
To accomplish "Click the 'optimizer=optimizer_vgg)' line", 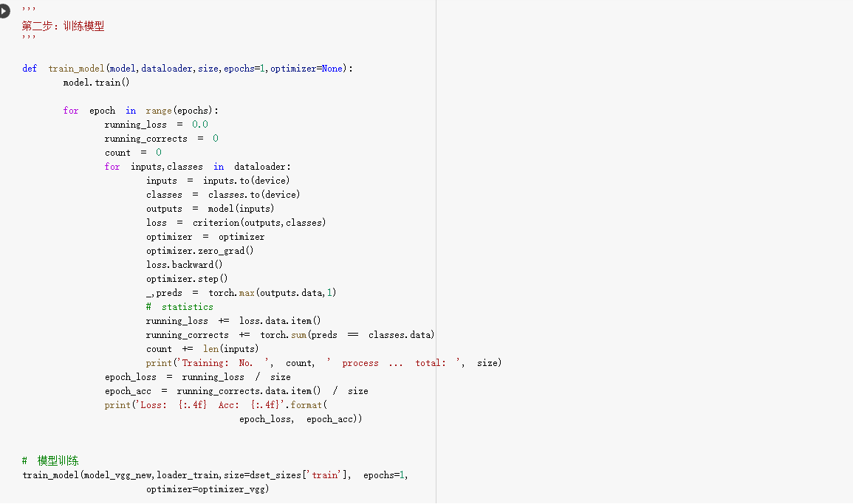I will pos(208,489).
